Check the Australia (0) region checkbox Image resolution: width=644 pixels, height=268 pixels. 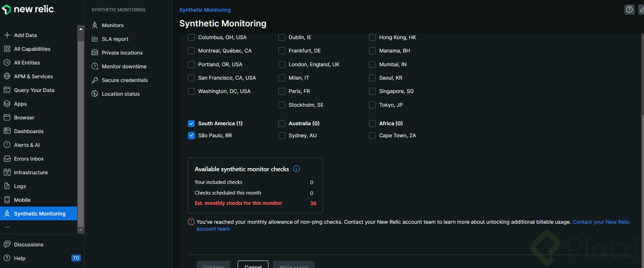pyautogui.click(x=282, y=124)
